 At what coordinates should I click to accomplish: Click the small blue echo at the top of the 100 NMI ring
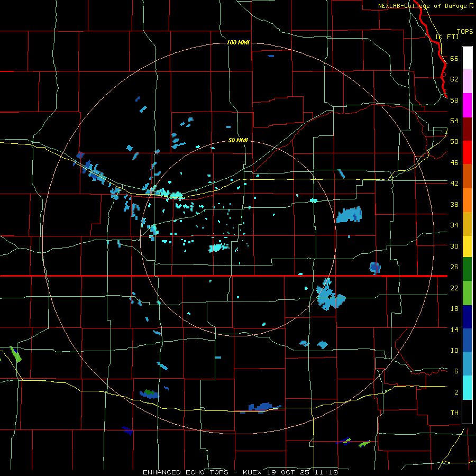[271, 56]
